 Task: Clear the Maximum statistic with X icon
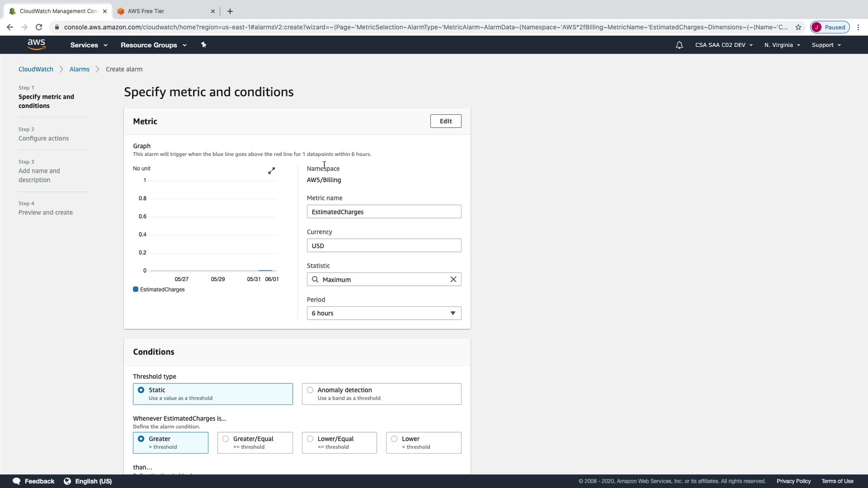[453, 279]
